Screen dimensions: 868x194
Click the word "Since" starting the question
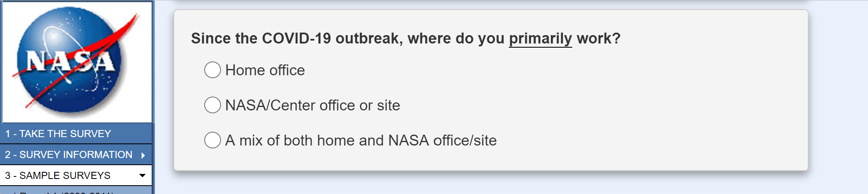pos(211,38)
